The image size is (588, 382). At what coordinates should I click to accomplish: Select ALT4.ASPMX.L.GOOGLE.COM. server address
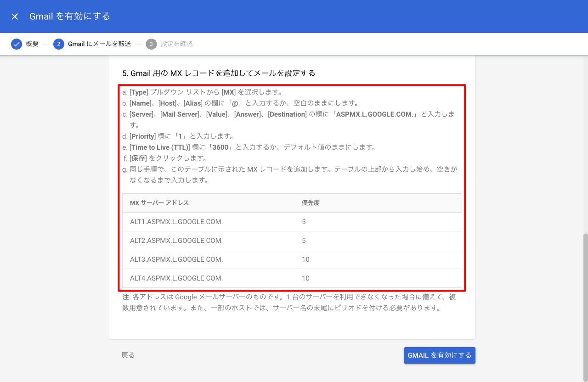point(176,278)
